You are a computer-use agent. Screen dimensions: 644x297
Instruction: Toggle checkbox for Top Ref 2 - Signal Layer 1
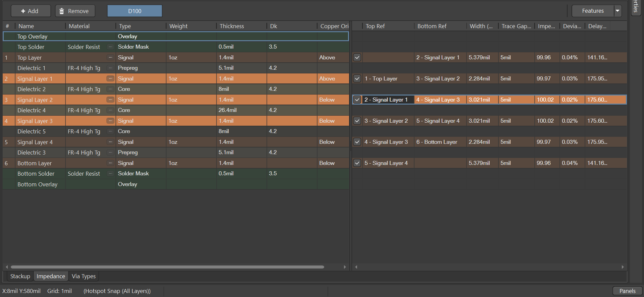coord(357,100)
